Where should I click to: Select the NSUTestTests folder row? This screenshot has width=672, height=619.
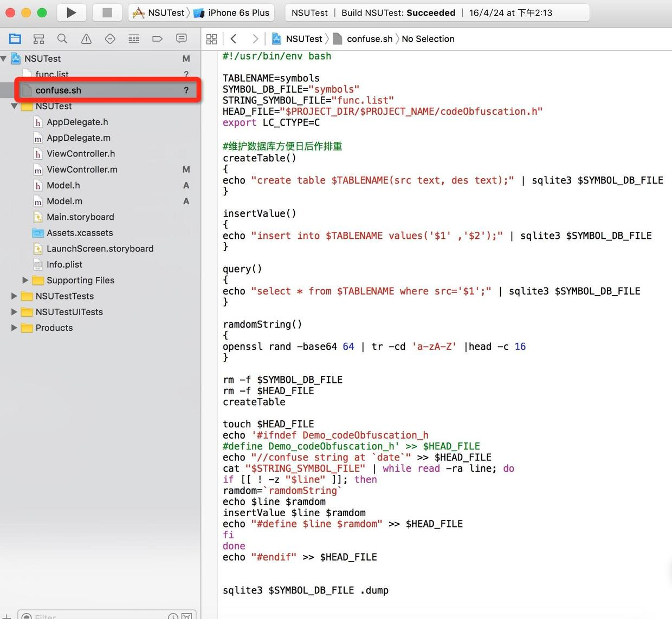point(100,296)
